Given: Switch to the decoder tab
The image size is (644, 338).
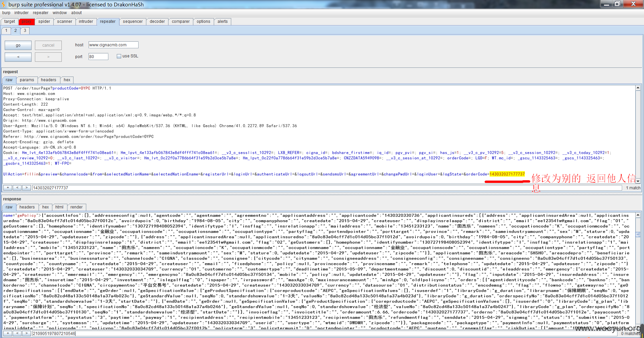Looking at the screenshot, I should click(x=157, y=21).
